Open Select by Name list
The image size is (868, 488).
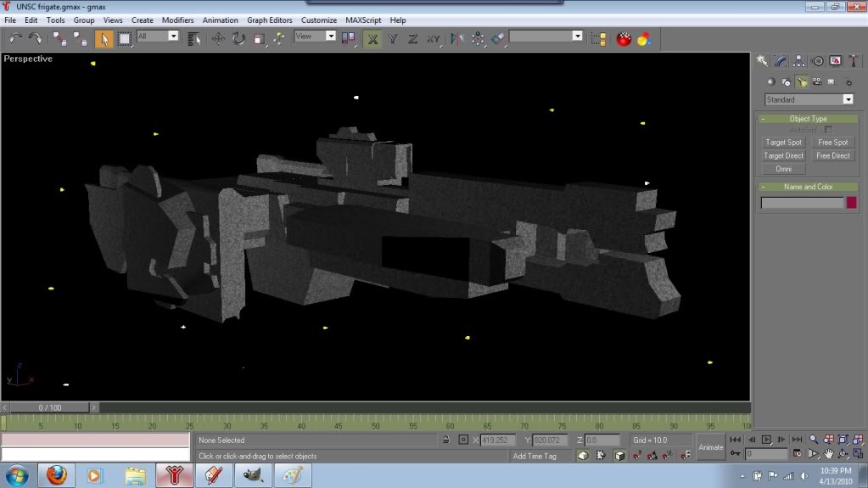point(193,39)
